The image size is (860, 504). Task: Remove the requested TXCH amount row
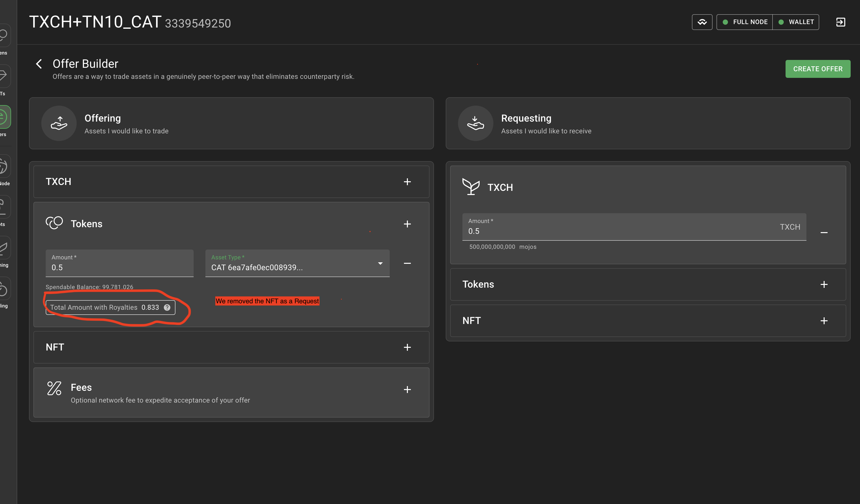pos(824,233)
